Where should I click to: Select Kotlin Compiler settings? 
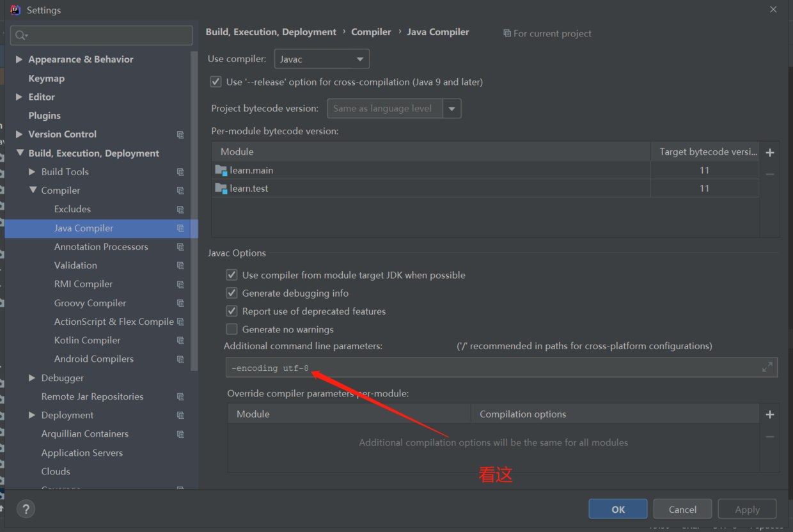pyautogui.click(x=87, y=340)
